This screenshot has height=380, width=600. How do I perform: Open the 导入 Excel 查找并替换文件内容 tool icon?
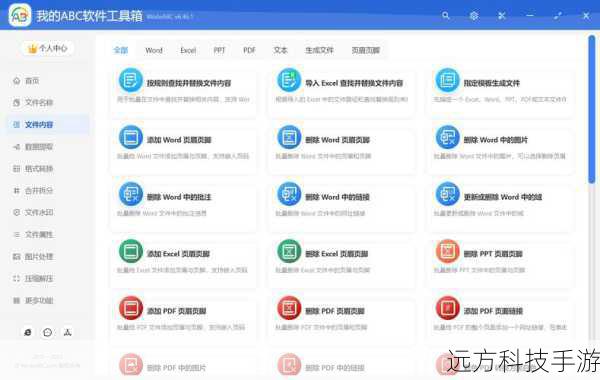[289, 80]
